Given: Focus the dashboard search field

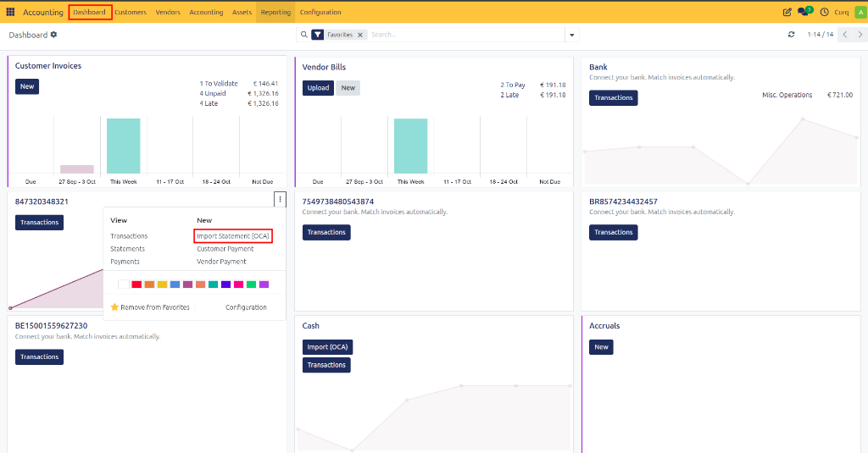Looking at the screenshot, I should pyautogui.click(x=466, y=35).
